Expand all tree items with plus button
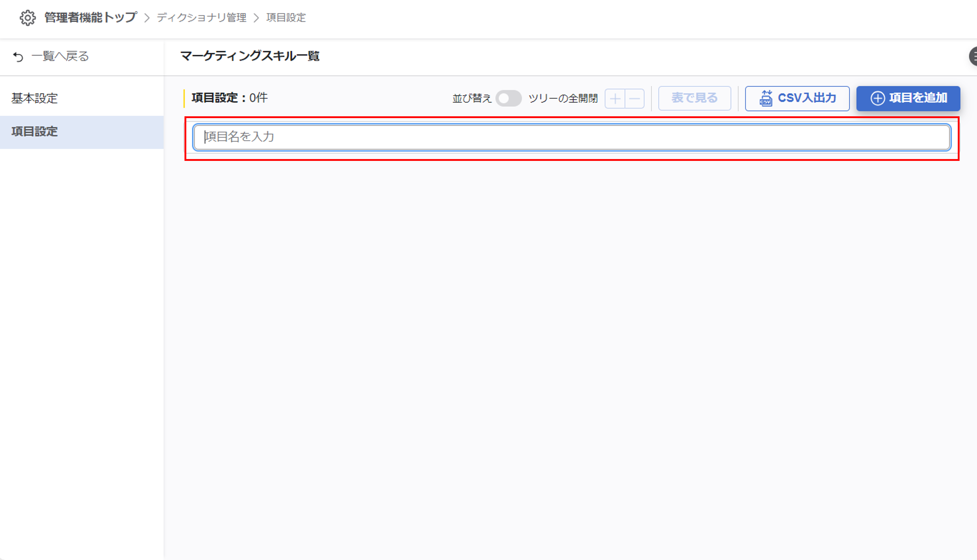This screenshot has height=560, width=977. pos(615,99)
